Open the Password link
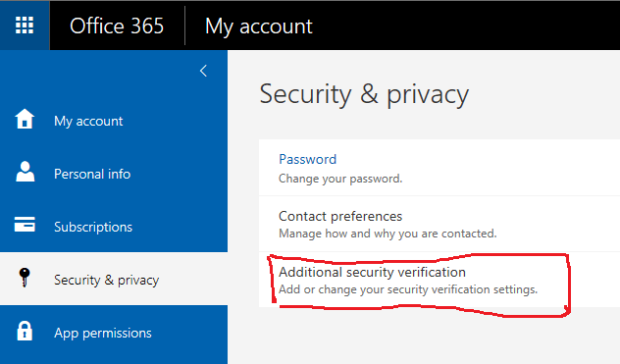The width and height of the screenshot is (620, 364). pyautogui.click(x=308, y=159)
